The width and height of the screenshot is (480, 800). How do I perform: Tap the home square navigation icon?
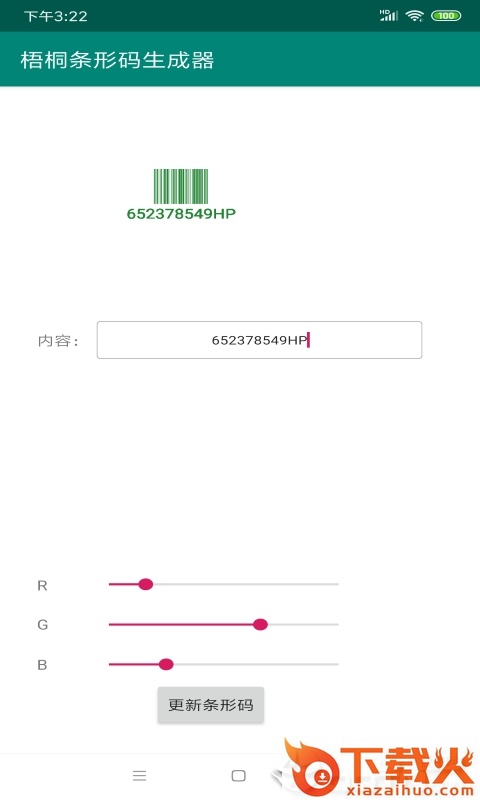pyautogui.click(x=238, y=776)
